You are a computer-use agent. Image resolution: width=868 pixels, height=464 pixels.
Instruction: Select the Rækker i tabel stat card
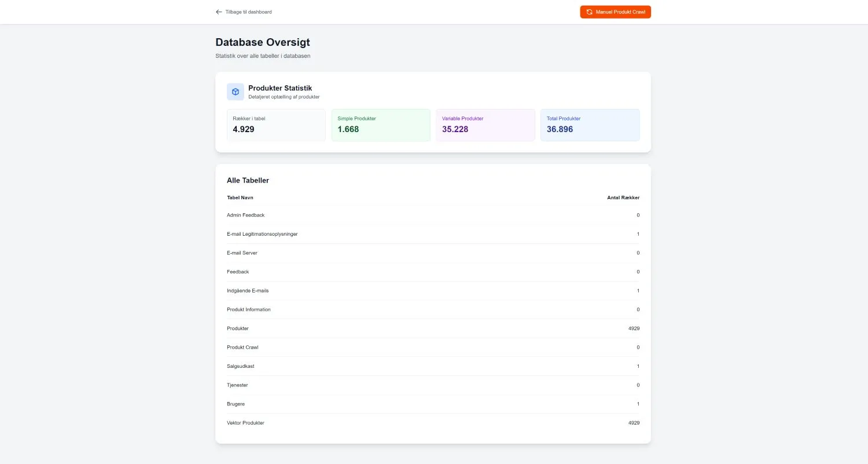276,125
